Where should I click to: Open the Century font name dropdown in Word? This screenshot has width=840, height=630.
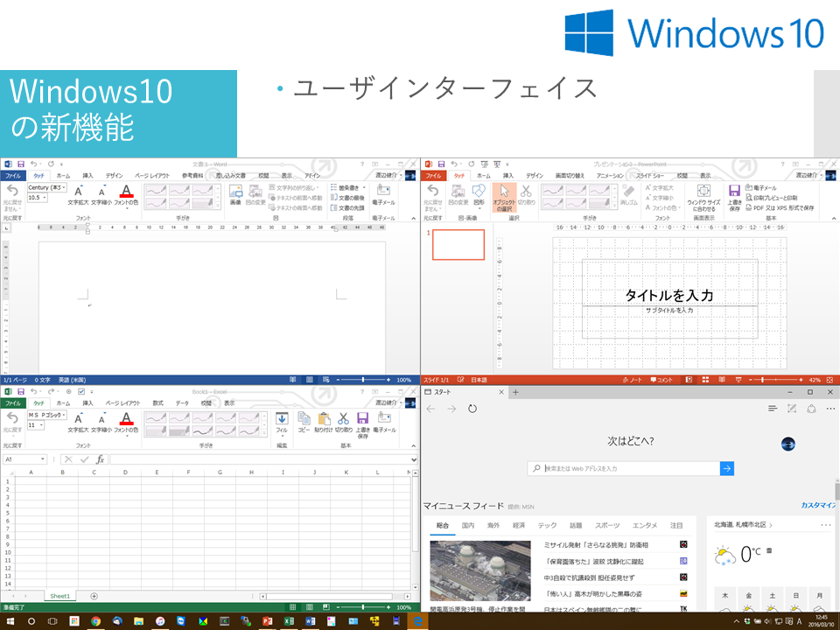tap(64, 187)
